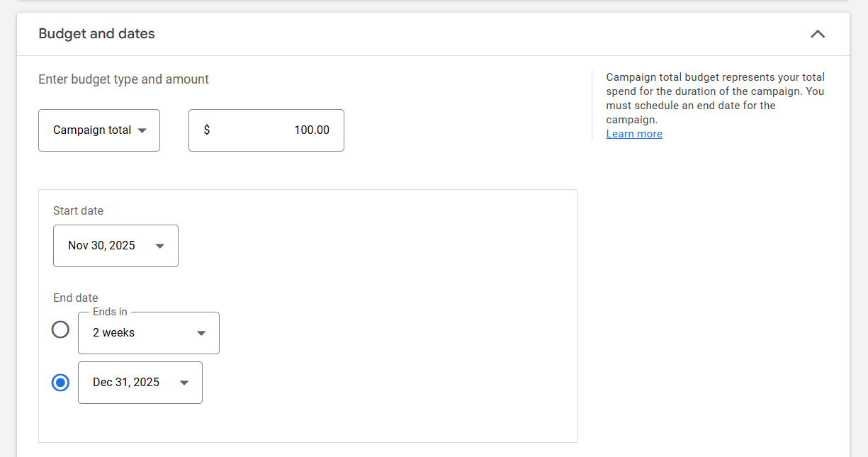Click the dollar sign in budget field
The width and height of the screenshot is (868, 457).
206,130
